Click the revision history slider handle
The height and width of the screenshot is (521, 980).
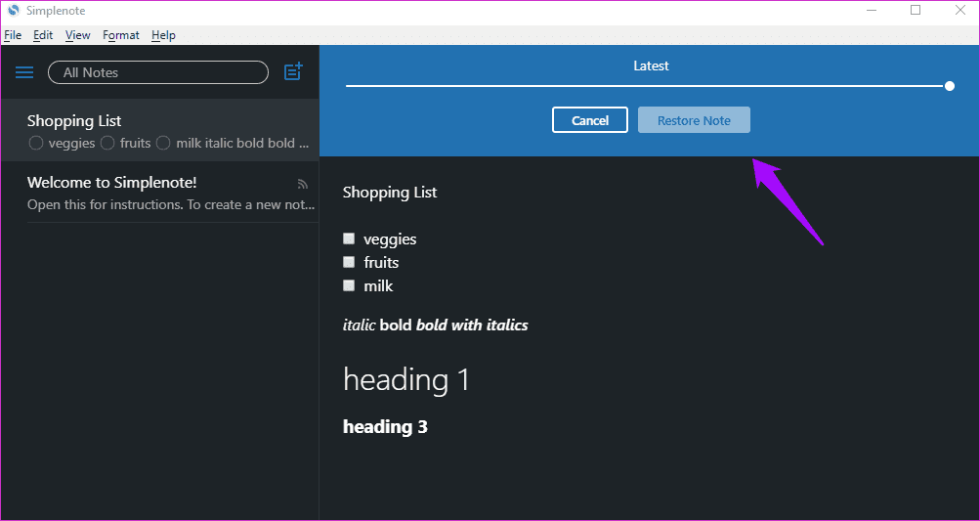tap(950, 86)
